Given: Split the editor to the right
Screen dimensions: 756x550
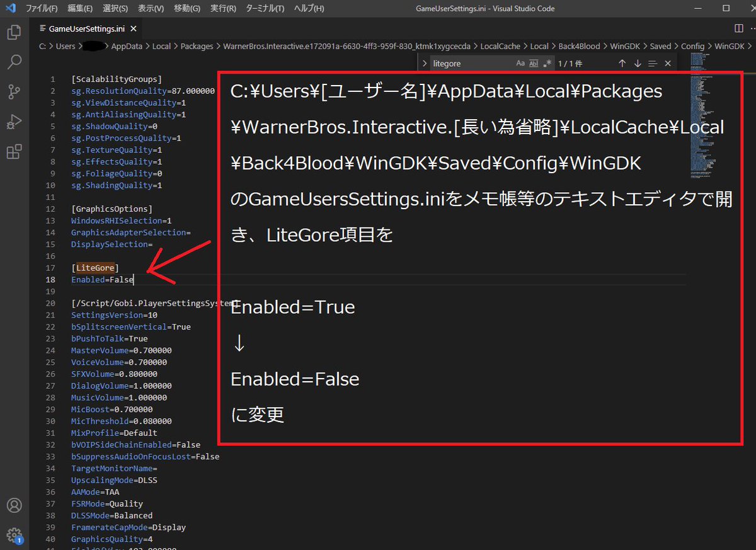Looking at the screenshot, I should click(739, 28).
